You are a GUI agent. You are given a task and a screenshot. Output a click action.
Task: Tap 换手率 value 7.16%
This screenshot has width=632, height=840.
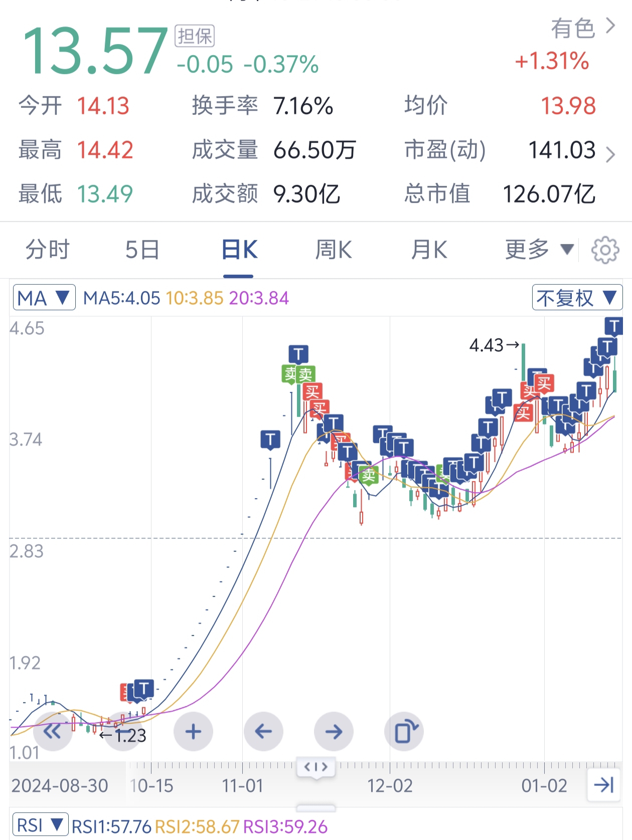tap(303, 106)
